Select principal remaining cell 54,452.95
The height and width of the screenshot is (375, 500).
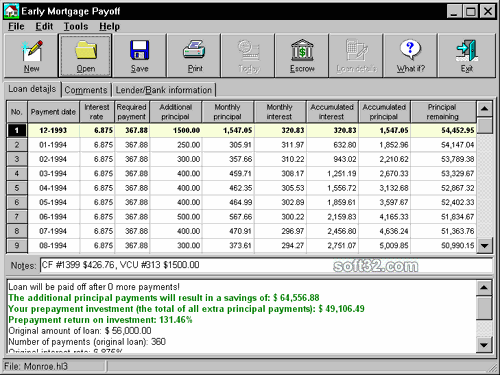(443, 130)
